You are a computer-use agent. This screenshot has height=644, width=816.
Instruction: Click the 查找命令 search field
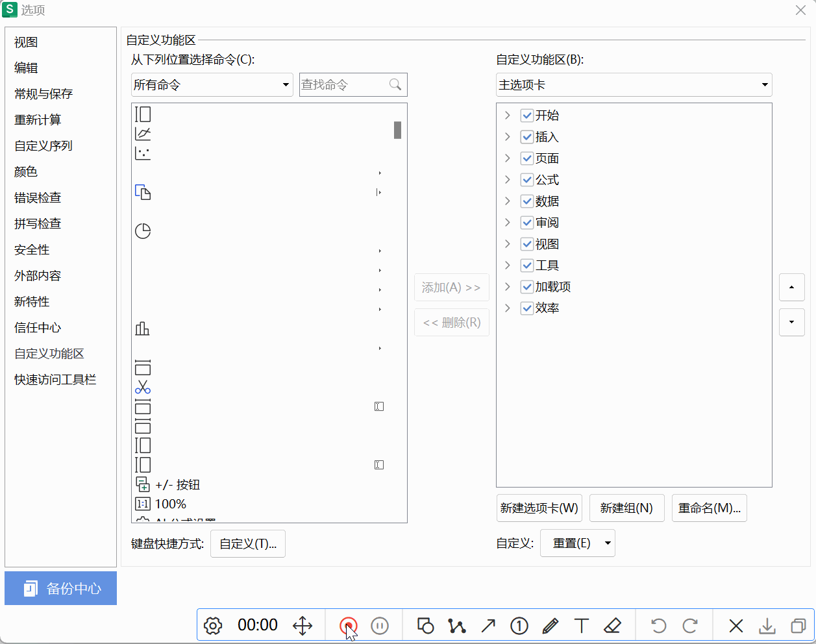[344, 85]
